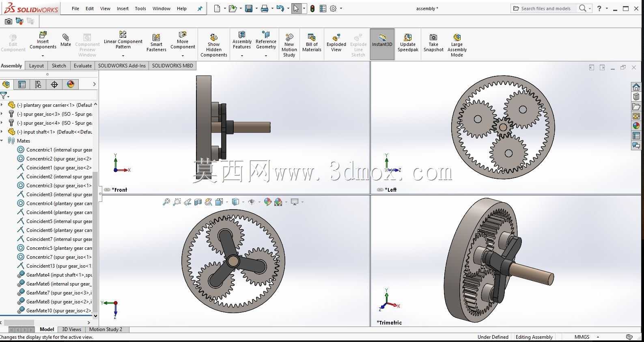Viewport: 644px width, 342px height.
Task: Open the Options gear icon
Action: pyautogui.click(x=333, y=9)
